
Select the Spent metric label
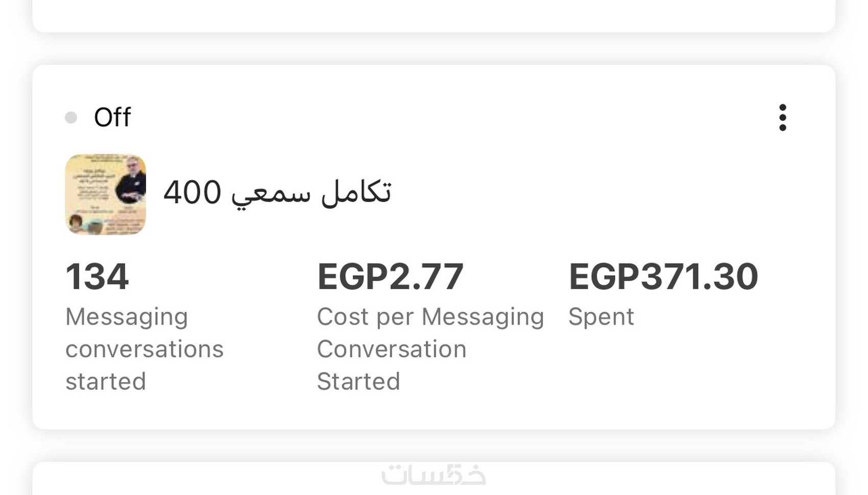[601, 317]
